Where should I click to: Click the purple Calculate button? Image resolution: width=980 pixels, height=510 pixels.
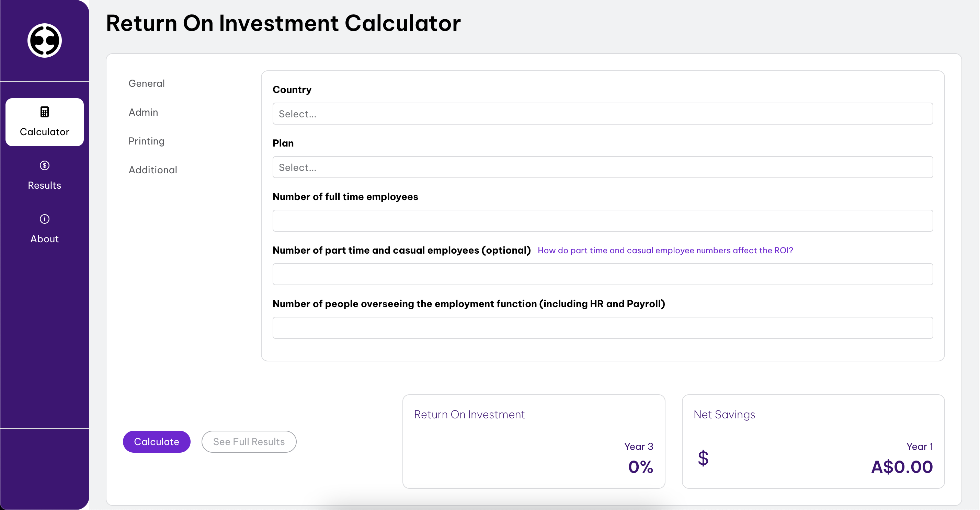[x=156, y=442]
